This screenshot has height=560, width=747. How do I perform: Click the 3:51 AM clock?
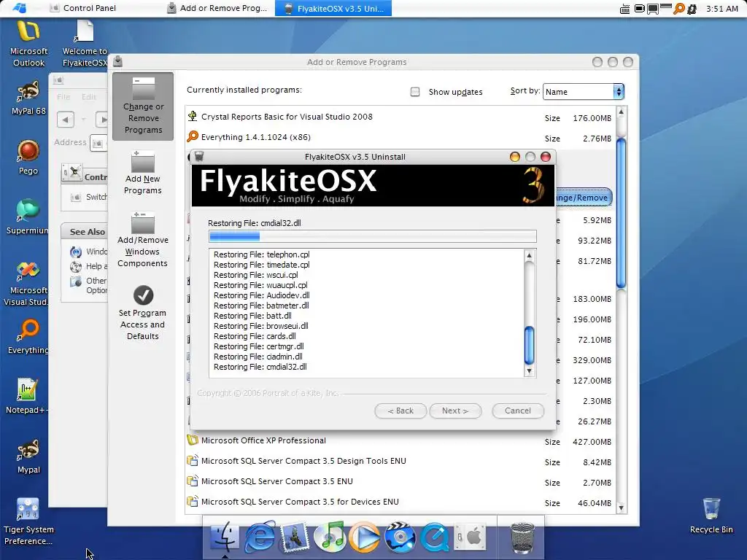pos(721,9)
